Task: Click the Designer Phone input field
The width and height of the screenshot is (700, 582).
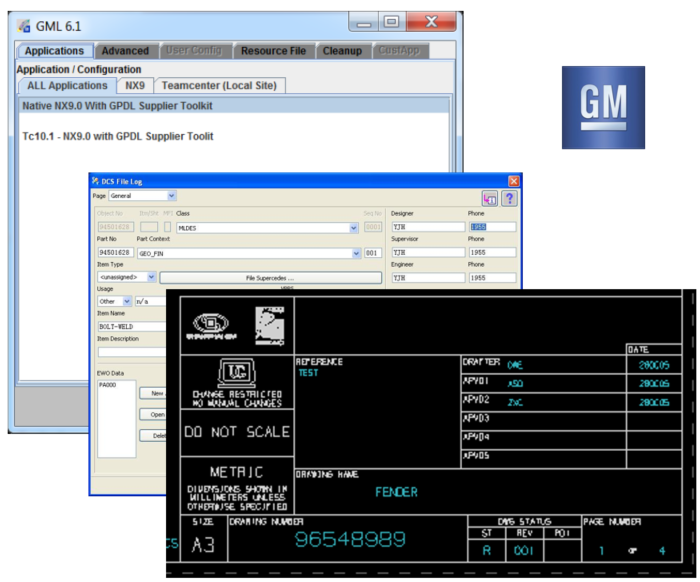Action: (x=491, y=228)
